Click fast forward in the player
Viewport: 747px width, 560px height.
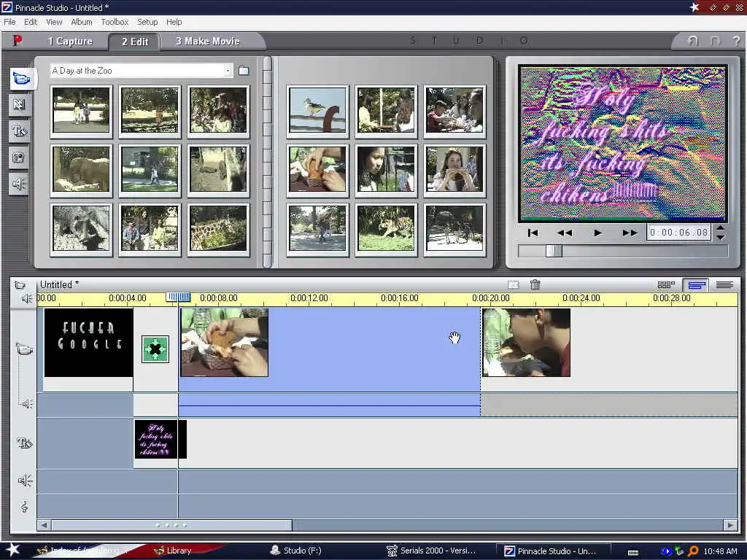630,233
